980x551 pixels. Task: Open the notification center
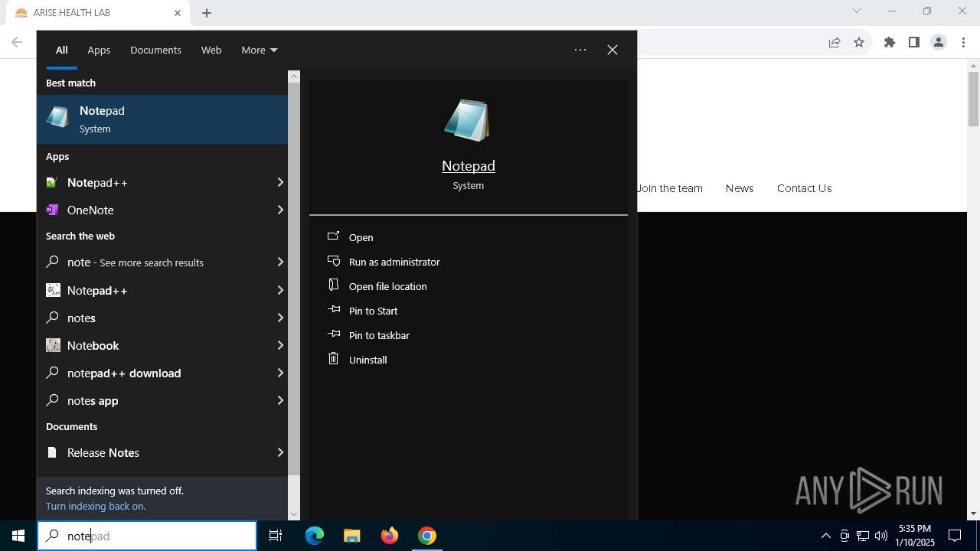[x=955, y=536]
